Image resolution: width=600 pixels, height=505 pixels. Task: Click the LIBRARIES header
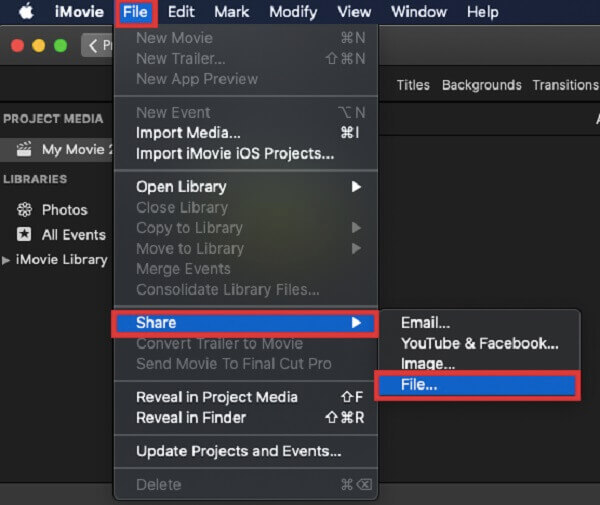pos(35,179)
